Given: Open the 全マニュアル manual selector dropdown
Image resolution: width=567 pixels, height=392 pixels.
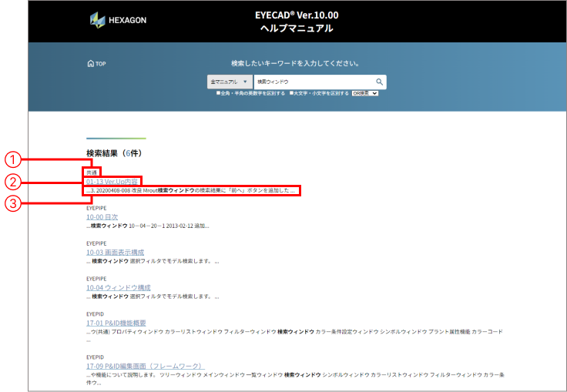Looking at the screenshot, I should click(230, 82).
